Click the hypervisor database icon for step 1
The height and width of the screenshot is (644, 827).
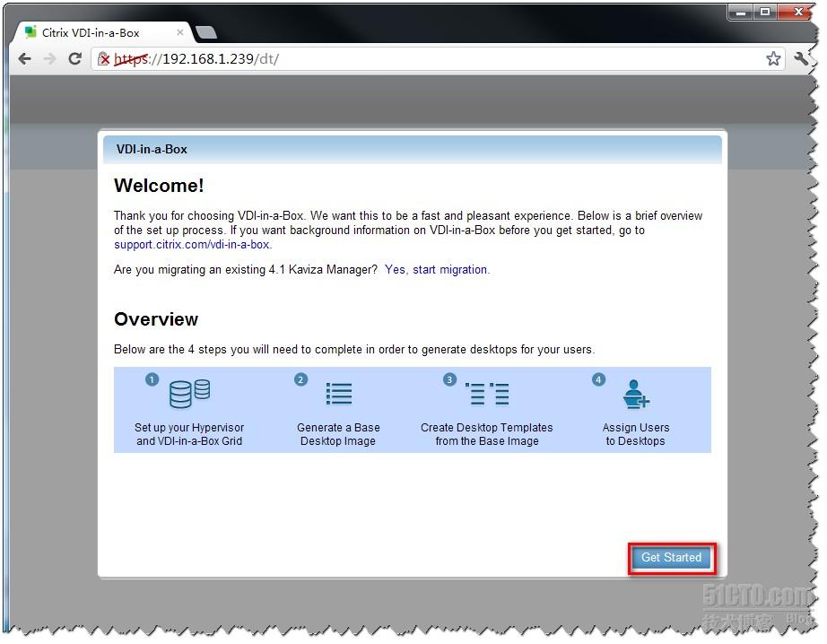(x=189, y=394)
